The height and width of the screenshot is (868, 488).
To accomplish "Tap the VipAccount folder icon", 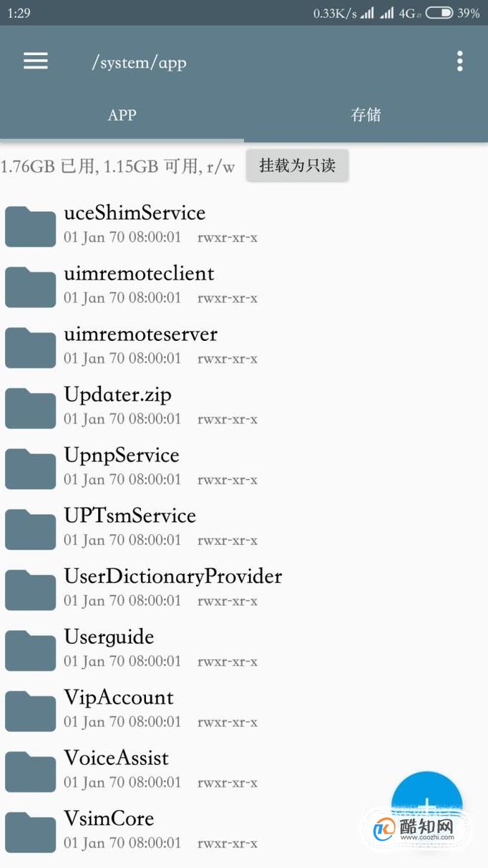I will click(30, 710).
